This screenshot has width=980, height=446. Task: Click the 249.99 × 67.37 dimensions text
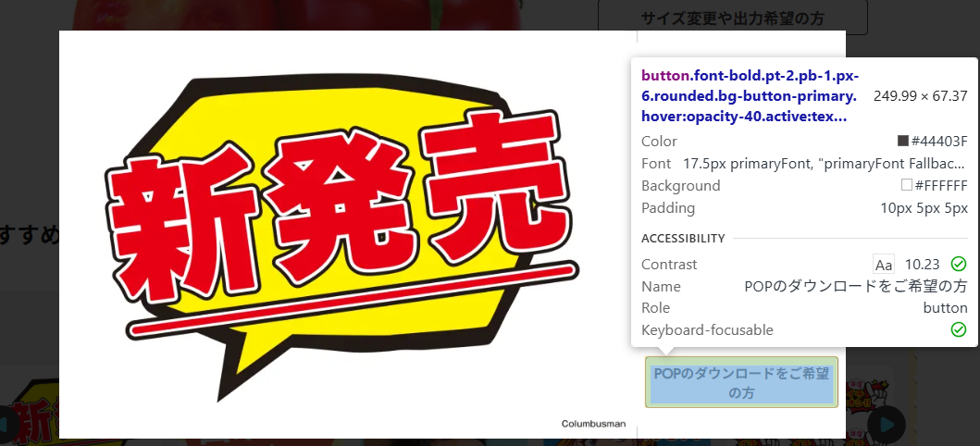click(920, 95)
